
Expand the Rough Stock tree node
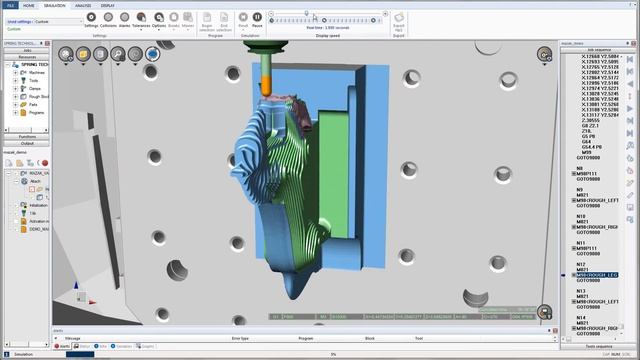pyautogui.click(x=16, y=97)
